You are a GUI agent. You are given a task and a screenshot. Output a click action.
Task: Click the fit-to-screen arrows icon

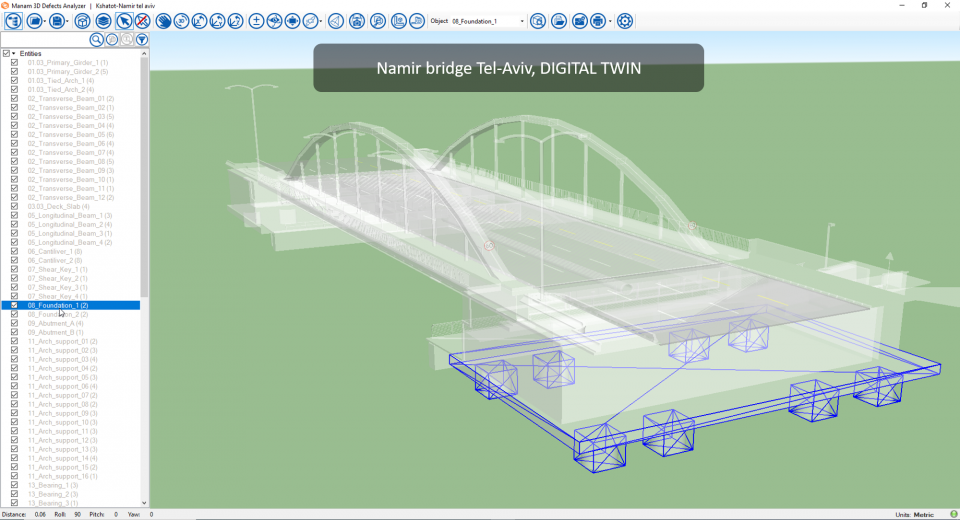[x=293, y=21]
